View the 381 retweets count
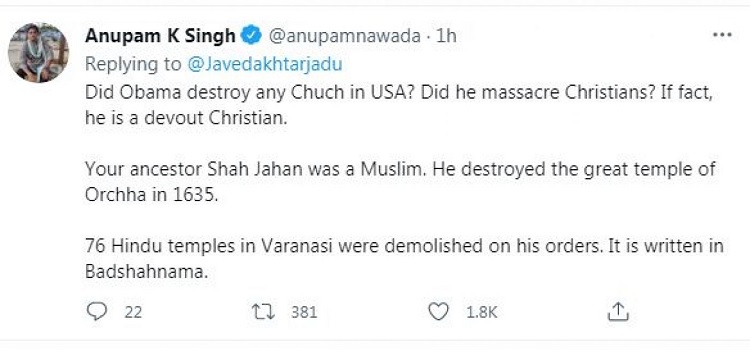 pos(304,312)
